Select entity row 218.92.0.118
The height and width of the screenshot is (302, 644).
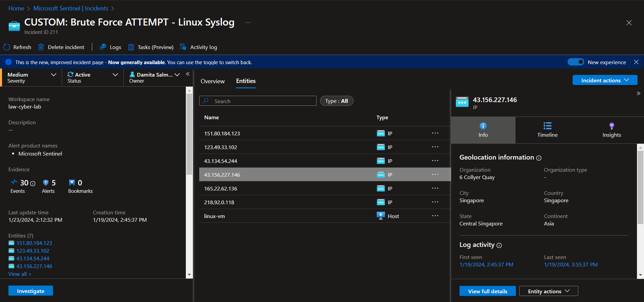pyautogui.click(x=325, y=202)
